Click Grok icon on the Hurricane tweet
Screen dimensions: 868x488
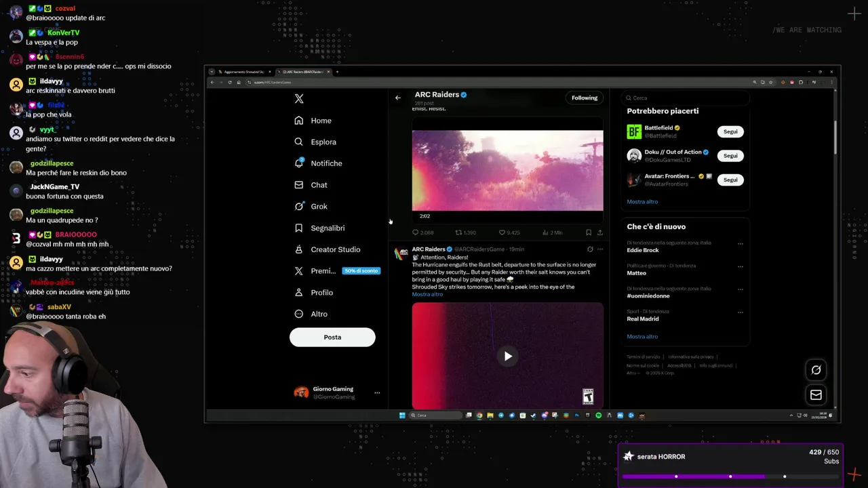click(x=590, y=249)
